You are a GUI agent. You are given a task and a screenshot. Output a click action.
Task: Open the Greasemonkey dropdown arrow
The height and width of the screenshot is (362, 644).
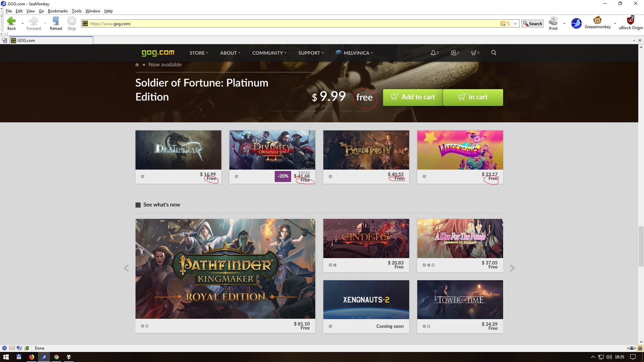pos(615,23)
